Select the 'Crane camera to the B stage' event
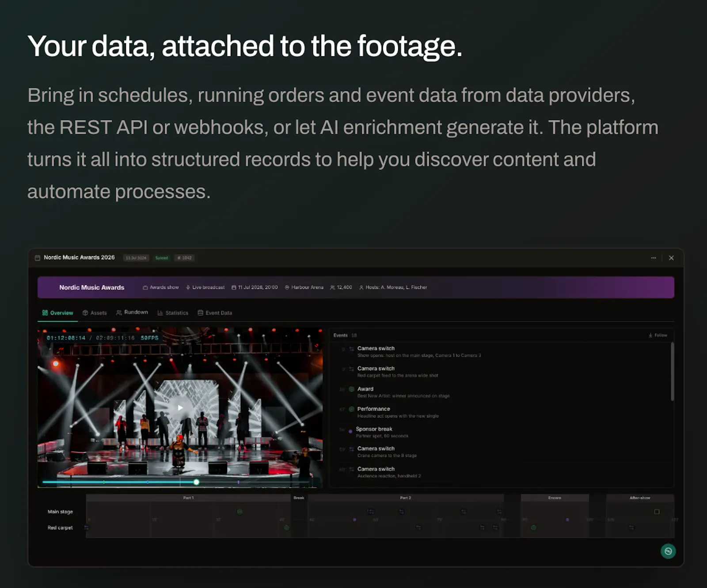This screenshot has width=707, height=588. 502,451
